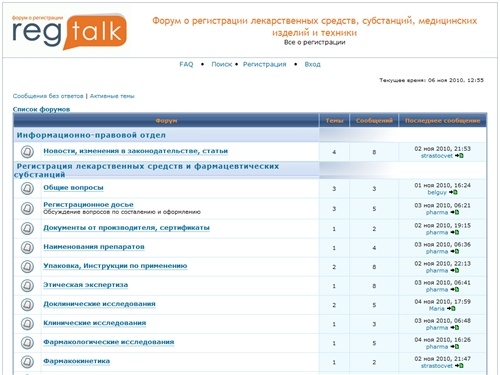View latest post icon in Общие вопросы row

click(453, 192)
